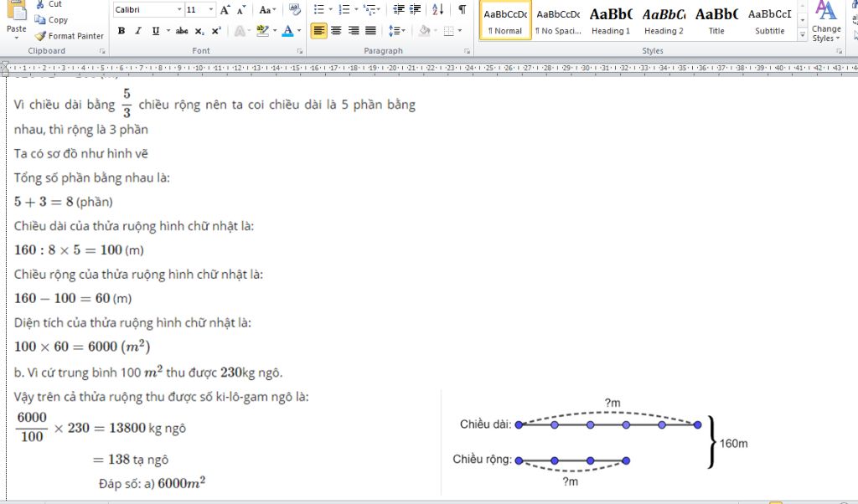Click the Clear Formatting icon
The image size is (858, 504).
[x=295, y=10]
